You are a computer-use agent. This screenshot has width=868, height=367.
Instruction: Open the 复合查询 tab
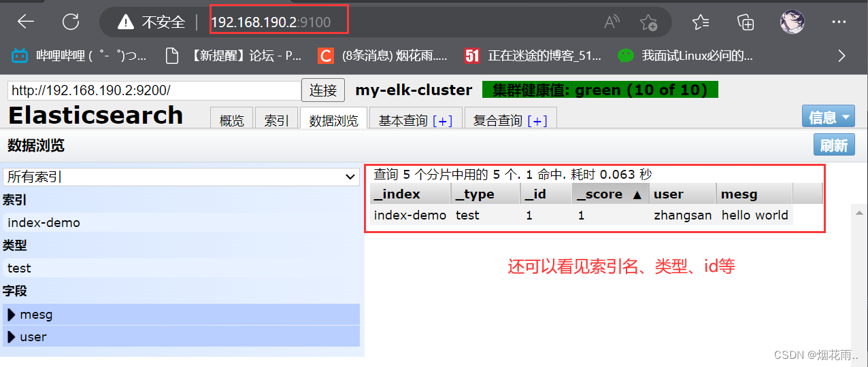pos(498,120)
